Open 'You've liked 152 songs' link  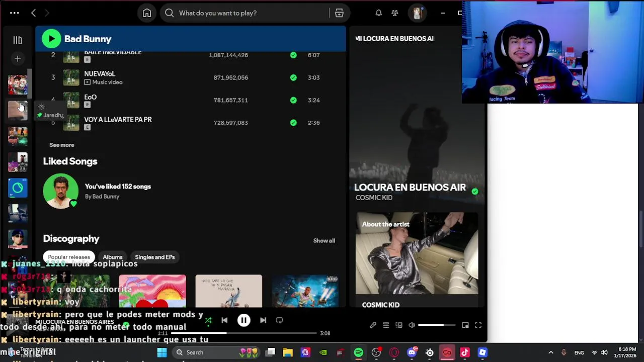click(x=118, y=187)
